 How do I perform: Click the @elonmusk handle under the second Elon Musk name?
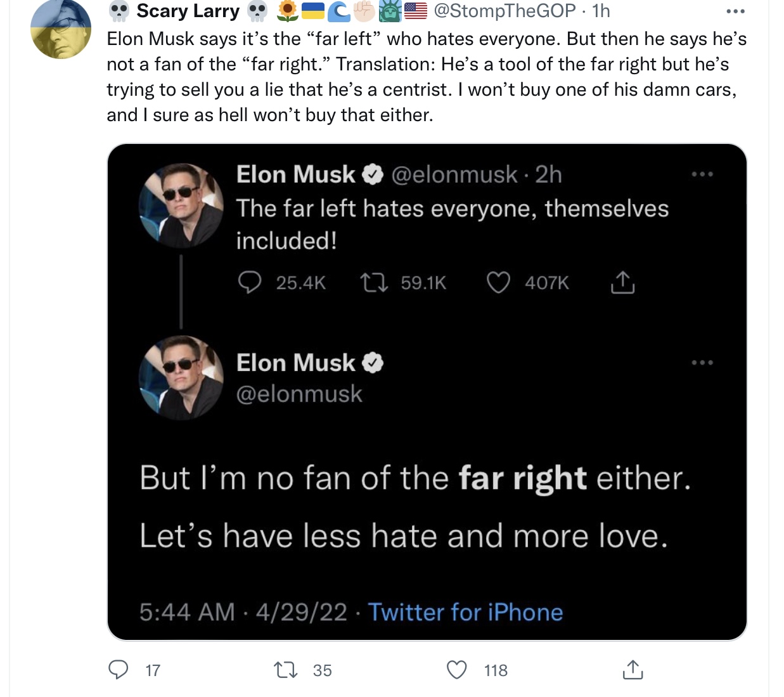pos(299,394)
